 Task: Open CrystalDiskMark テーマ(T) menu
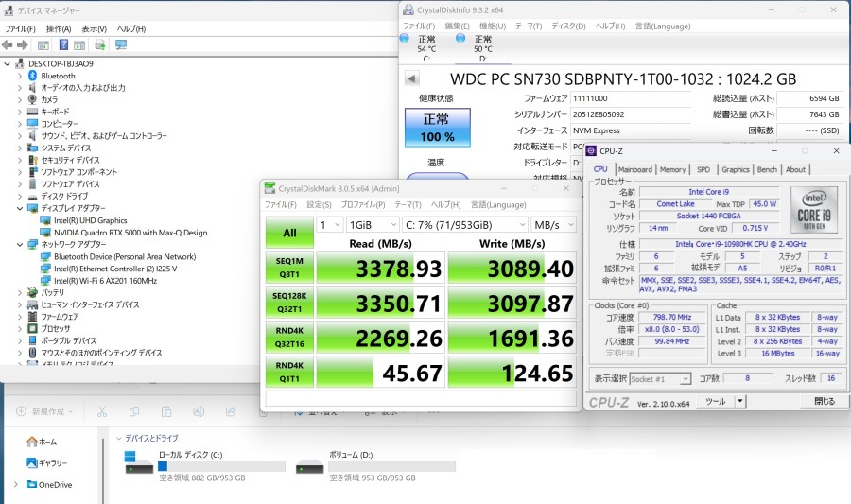(408, 204)
